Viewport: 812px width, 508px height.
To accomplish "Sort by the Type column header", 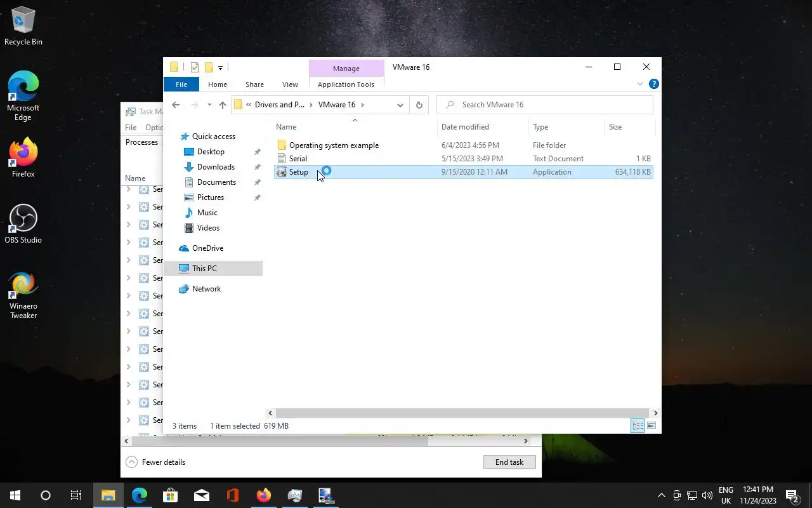I will pos(566,127).
